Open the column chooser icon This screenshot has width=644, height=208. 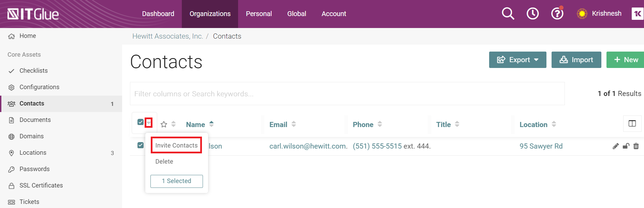pos(632,124)
